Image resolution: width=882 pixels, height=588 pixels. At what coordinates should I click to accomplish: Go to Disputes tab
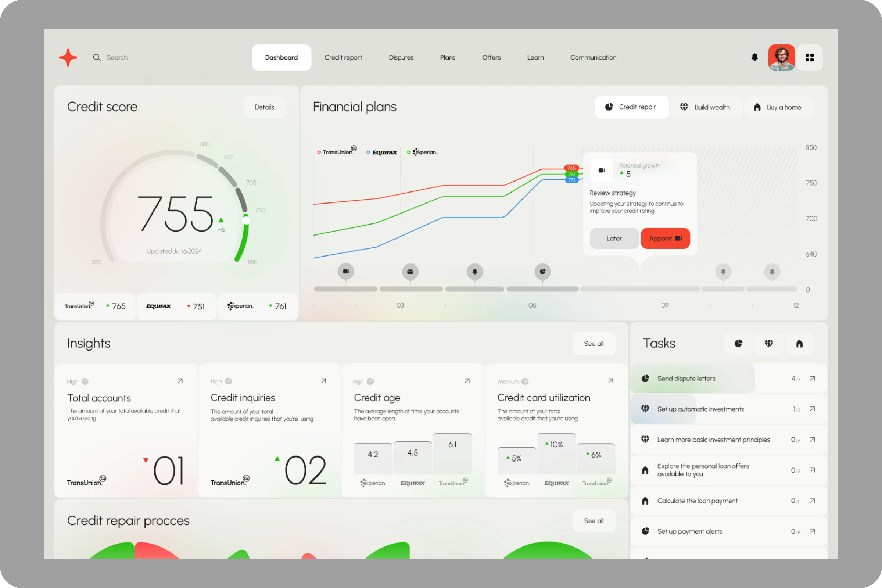pyautogui.click(x=401, y=57)
